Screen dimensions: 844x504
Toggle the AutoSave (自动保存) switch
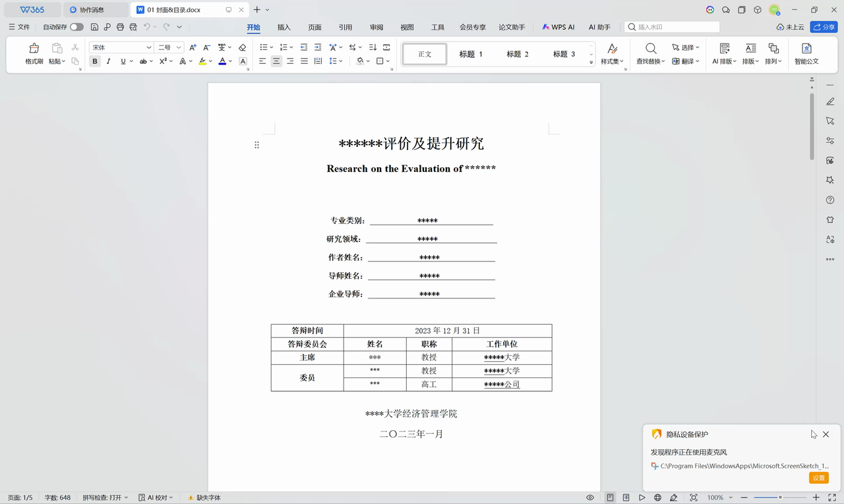point(77,27)
